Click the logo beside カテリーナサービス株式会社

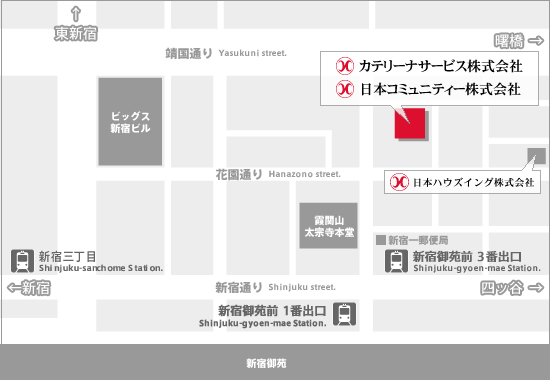344,66
